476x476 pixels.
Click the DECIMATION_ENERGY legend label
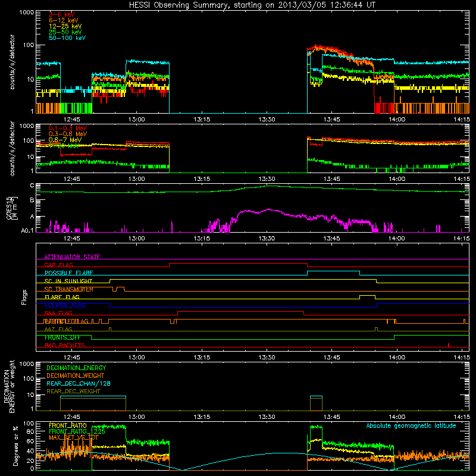[x=76, y=368]
